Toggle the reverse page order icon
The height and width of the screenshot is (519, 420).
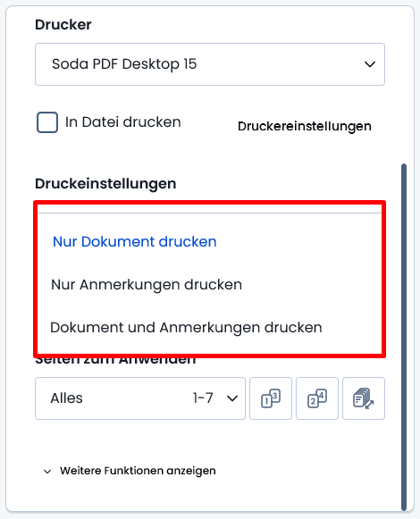[364, 398]
